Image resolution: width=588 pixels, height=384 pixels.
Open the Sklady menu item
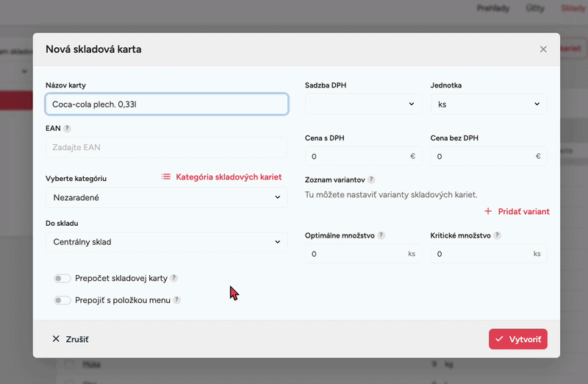[573, 8]
